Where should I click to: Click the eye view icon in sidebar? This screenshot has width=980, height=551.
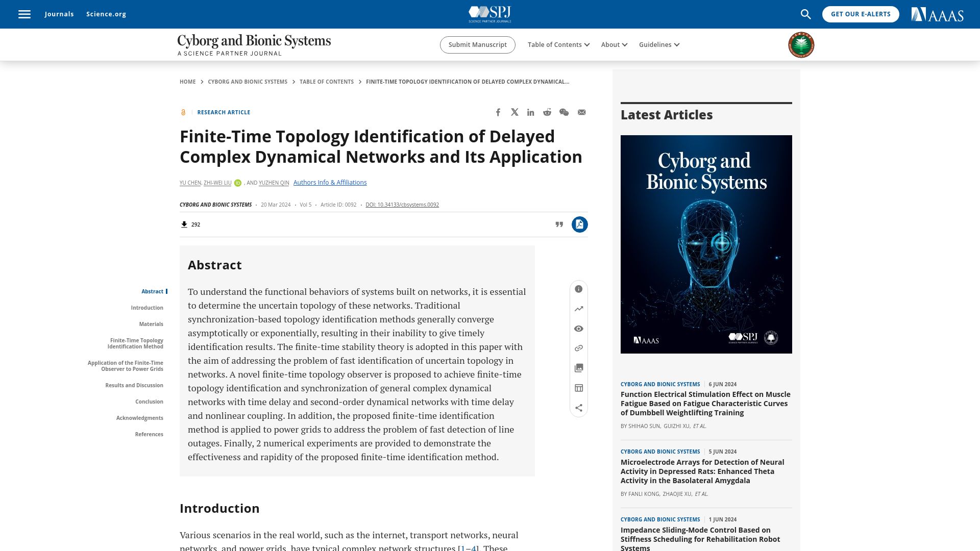pyautogui.click(x=579, y=329)
